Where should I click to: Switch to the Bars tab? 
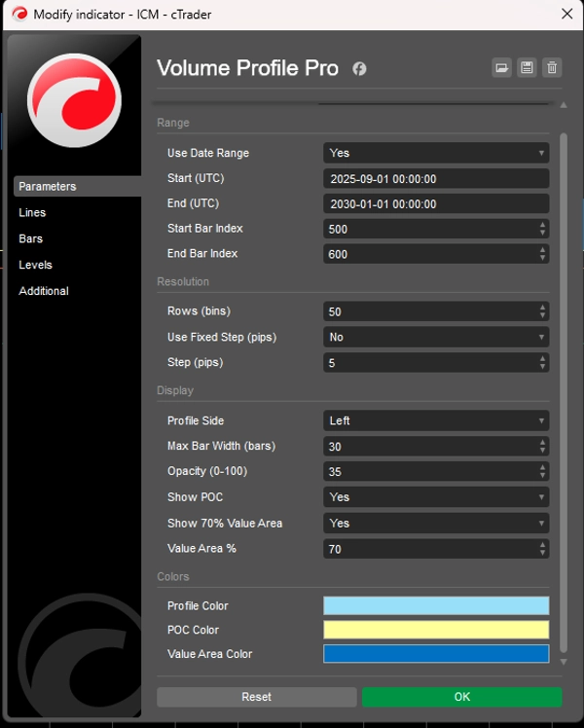pyautogui.click(x=30, y=238)
